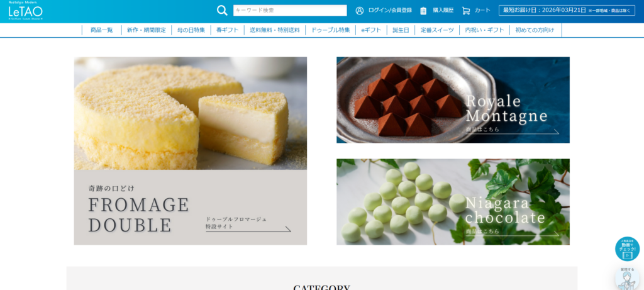The width and height of the screenshot is (644, 290).
Task: Click the LeTAO logo
Action: tap(25, 11)
